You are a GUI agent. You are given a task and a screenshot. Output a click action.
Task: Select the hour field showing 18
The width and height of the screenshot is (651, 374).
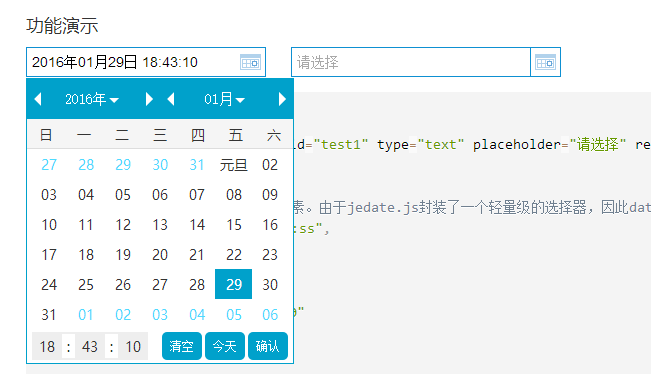click(47, 346)
